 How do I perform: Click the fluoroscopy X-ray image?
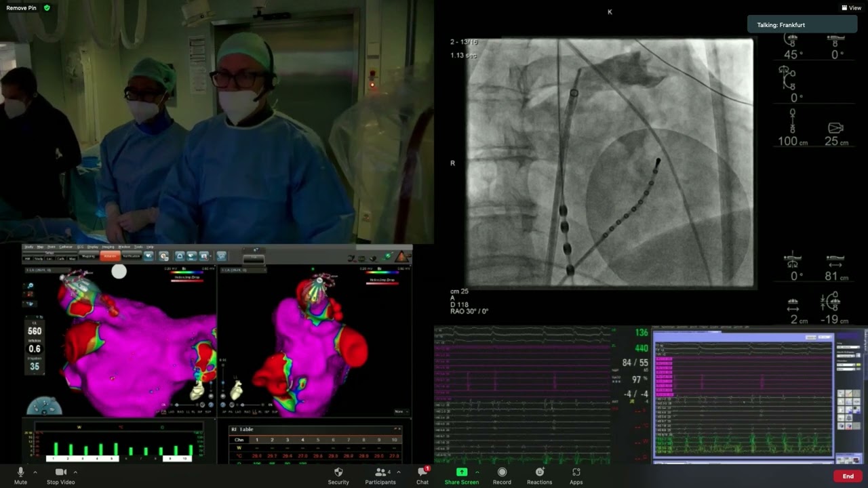click(x=610, y=163)
